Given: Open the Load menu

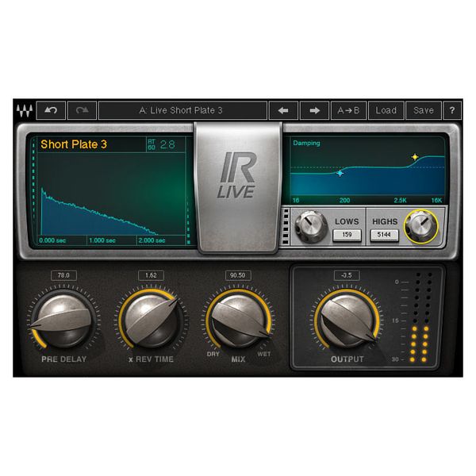Looking at the screenshot, I should (x=386, y=110).
